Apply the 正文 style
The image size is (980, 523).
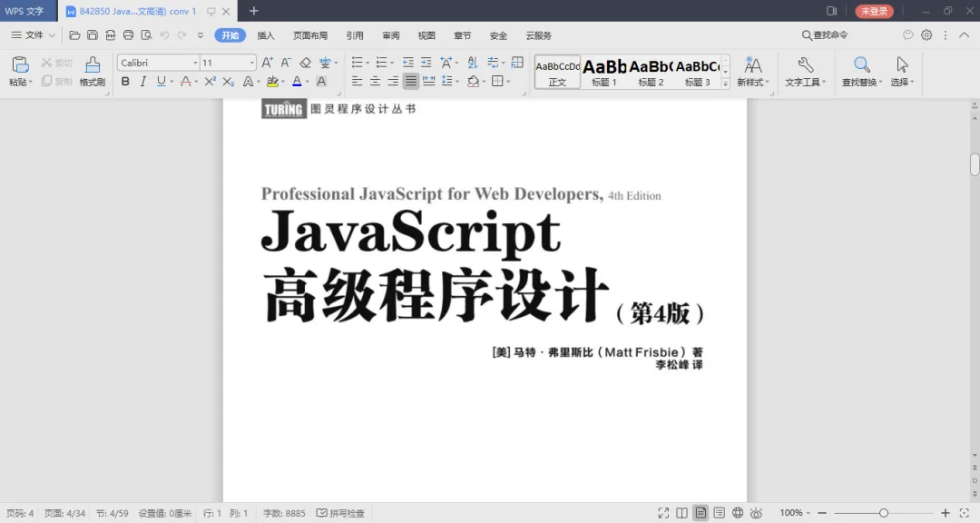click(557, 72)
